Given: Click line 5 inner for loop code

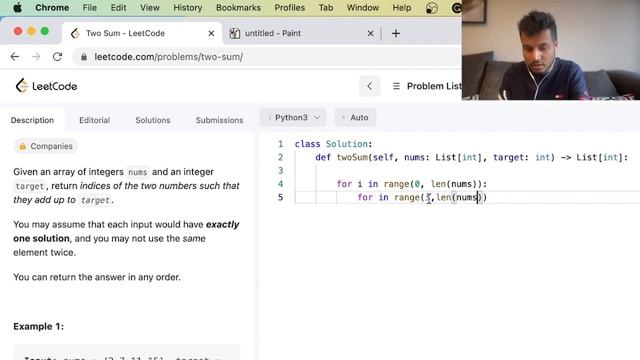Looking at the screenshot, I should 422,198.
